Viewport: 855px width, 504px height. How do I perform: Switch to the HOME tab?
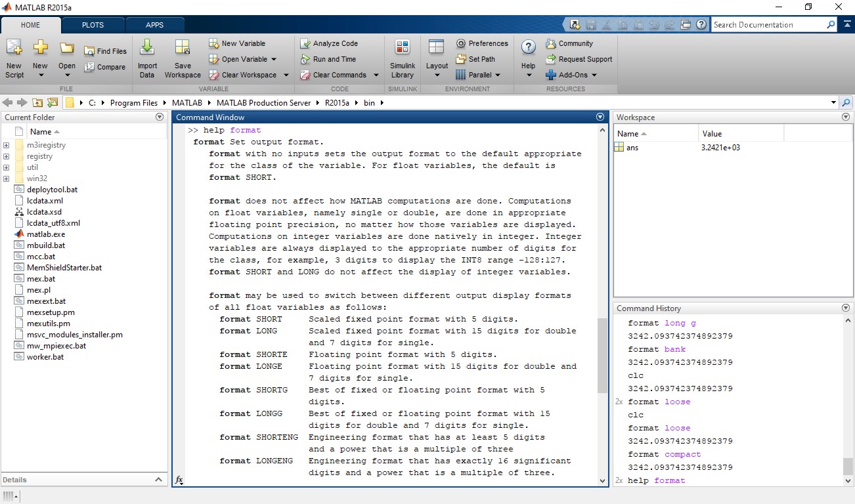(31, 25)
